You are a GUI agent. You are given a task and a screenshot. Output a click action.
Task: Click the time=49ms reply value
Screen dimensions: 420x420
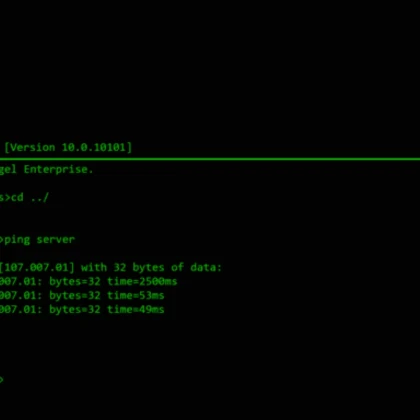(x=136, y=309)
